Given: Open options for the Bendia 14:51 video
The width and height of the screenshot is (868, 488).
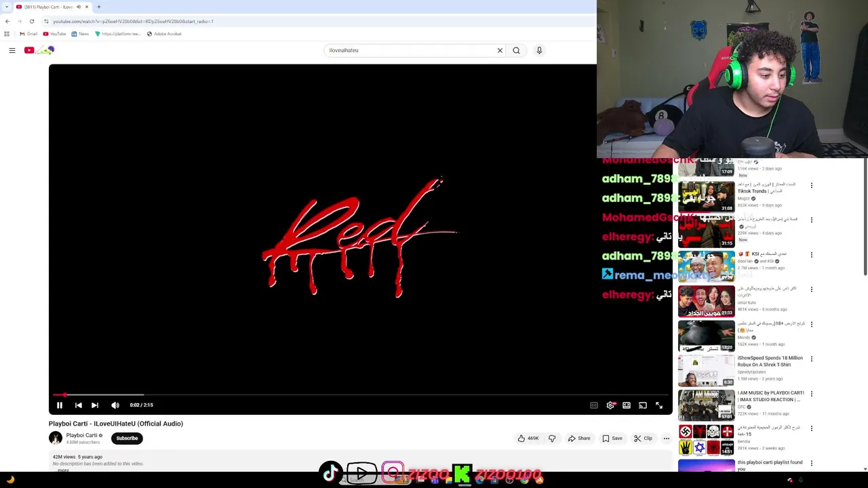Looking at the screenshot, I should pos(812,428).
